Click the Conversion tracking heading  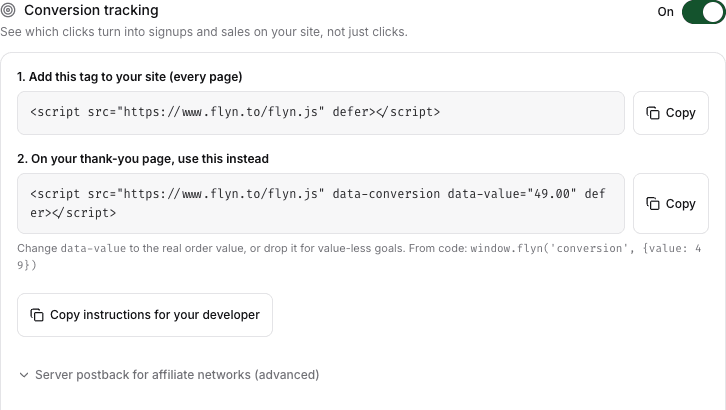click(91, 10)
